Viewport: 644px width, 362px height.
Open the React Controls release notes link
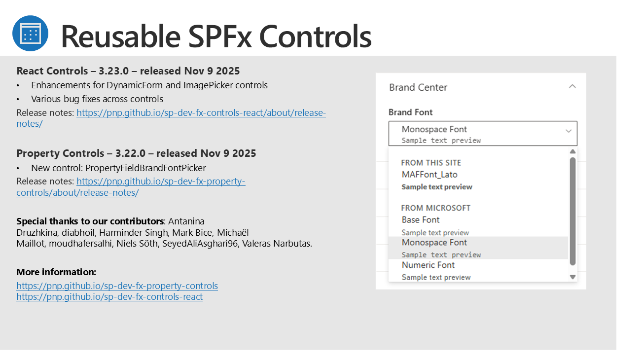201,113
